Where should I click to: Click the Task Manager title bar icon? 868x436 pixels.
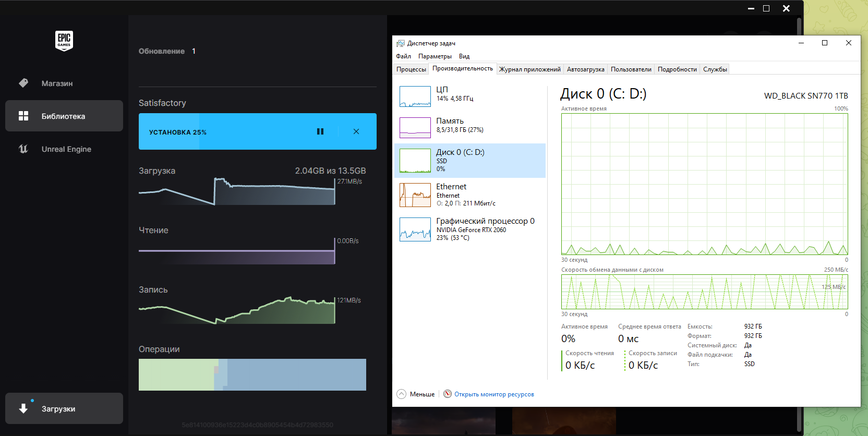pos(401,43)
